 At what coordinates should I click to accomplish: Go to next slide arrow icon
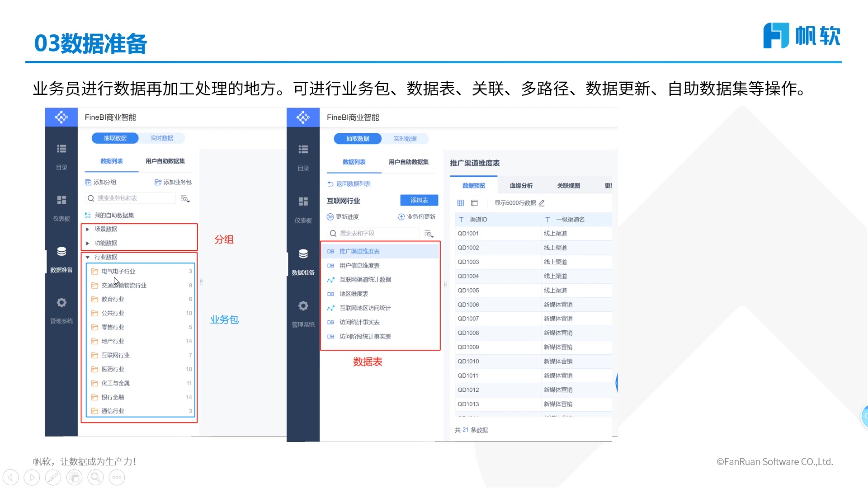point(32,477)
